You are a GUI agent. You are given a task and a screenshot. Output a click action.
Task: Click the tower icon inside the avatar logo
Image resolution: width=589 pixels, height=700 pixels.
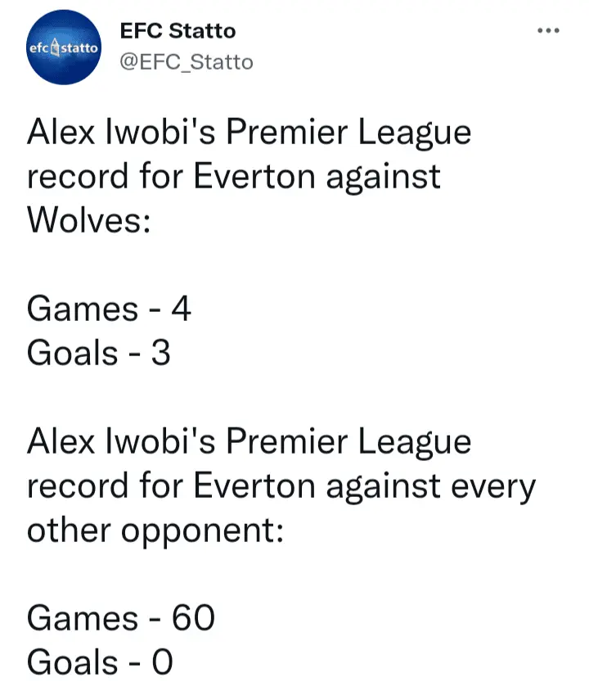[x=57, y=49]
